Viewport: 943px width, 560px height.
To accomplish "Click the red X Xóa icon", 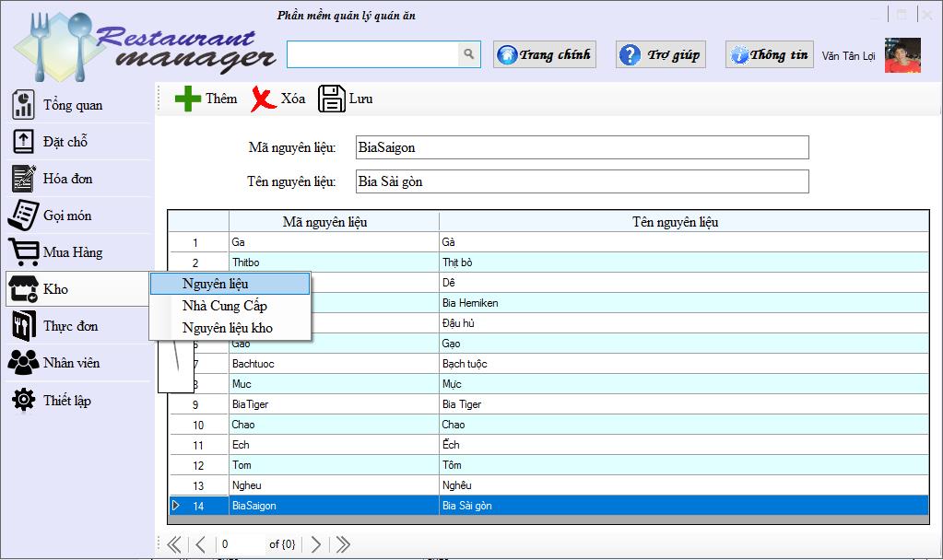I will click(264, 99).
